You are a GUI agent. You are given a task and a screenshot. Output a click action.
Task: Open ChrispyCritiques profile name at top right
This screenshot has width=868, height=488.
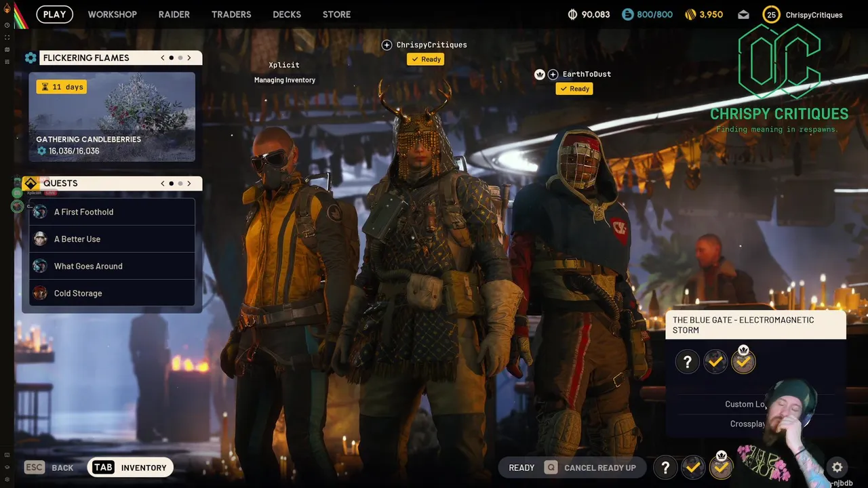click(x=814, y=15)
